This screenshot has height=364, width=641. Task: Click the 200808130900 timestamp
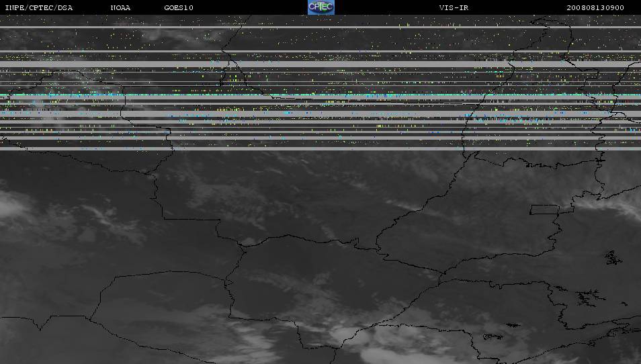(595, 8)
